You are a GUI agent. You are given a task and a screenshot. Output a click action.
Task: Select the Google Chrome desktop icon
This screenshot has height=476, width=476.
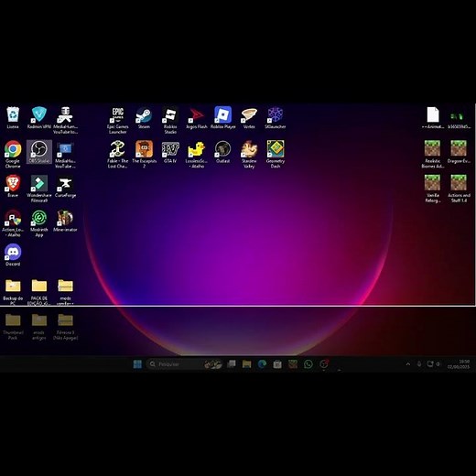(x=13, y=154)
